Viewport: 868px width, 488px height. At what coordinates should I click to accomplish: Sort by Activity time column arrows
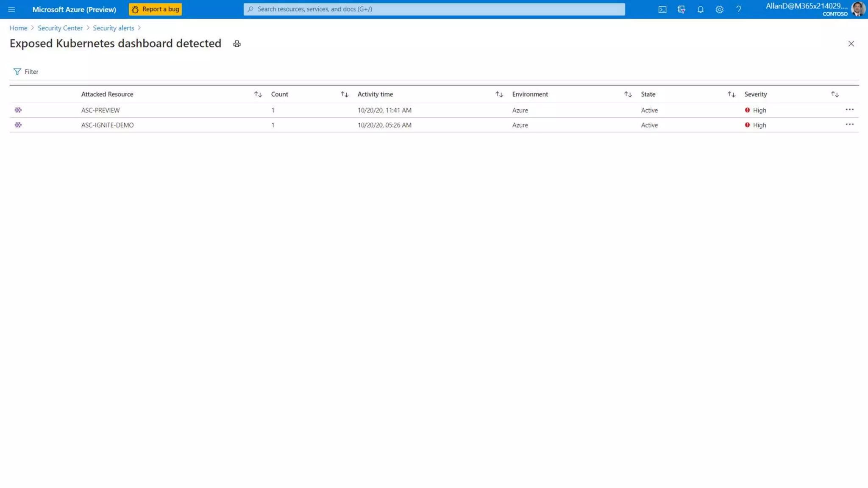pyautogui.click(x=499, y=94)
